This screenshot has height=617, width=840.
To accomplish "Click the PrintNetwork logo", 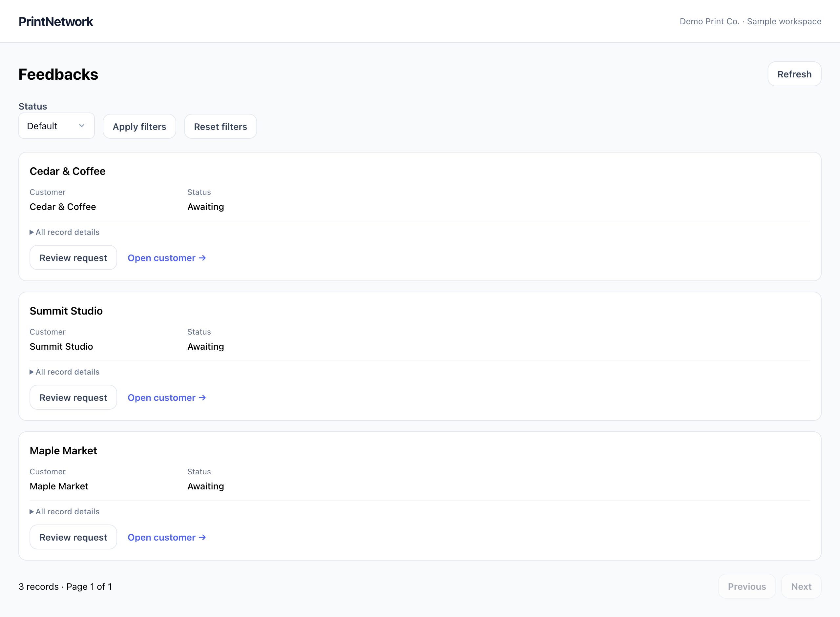I will 56,21.
